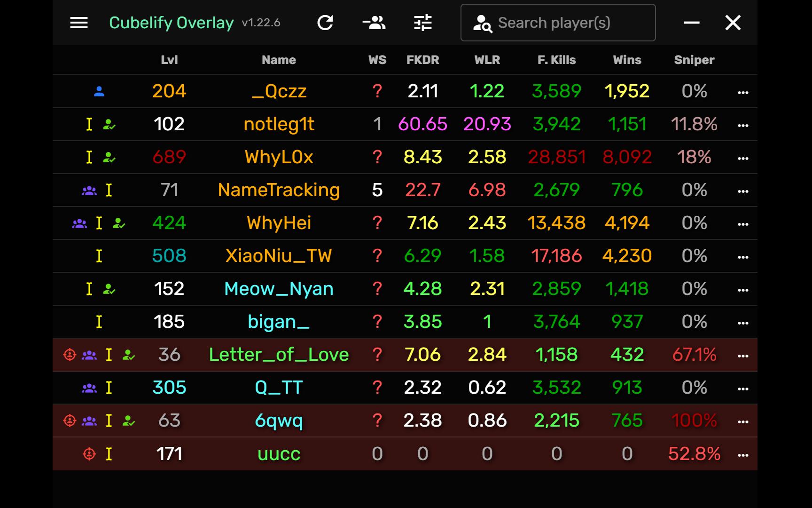The width and height of the screenshot is (812, 508).
Task: Click the green verified-user icon for Letter_of_Love
Action: coord(129,355)
